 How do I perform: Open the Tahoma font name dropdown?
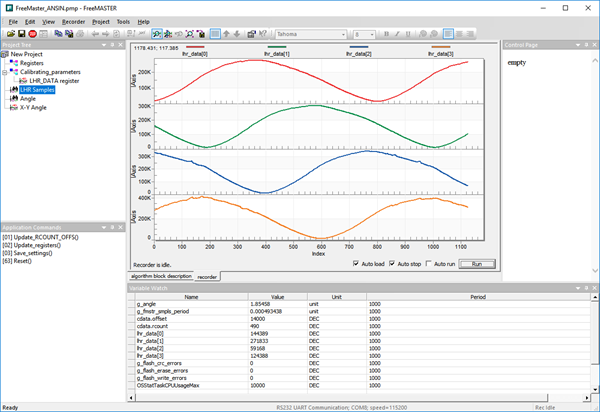point(343,34)
